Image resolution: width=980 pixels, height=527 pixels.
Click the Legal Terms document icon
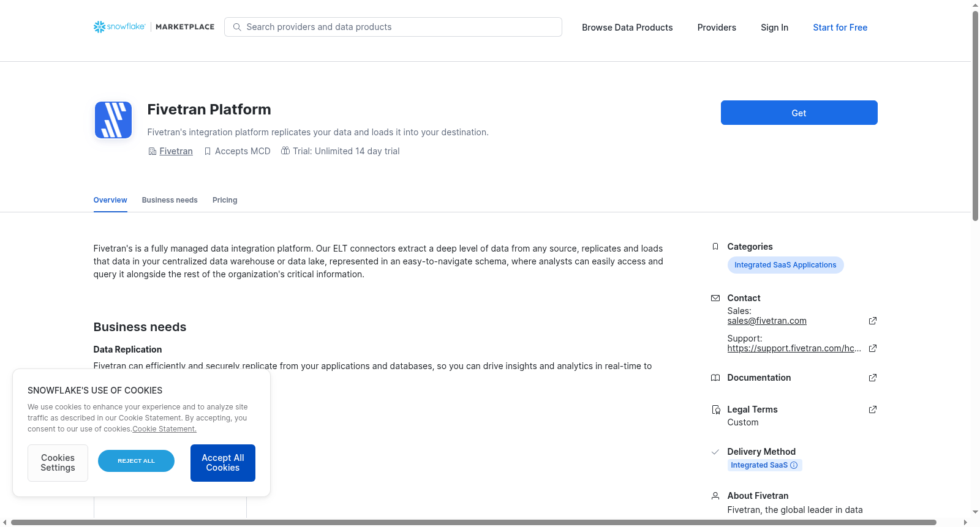(715, 410)
